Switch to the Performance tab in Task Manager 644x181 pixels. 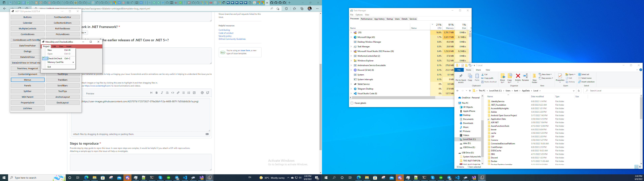pyautogui.click(x=366, y=19)
